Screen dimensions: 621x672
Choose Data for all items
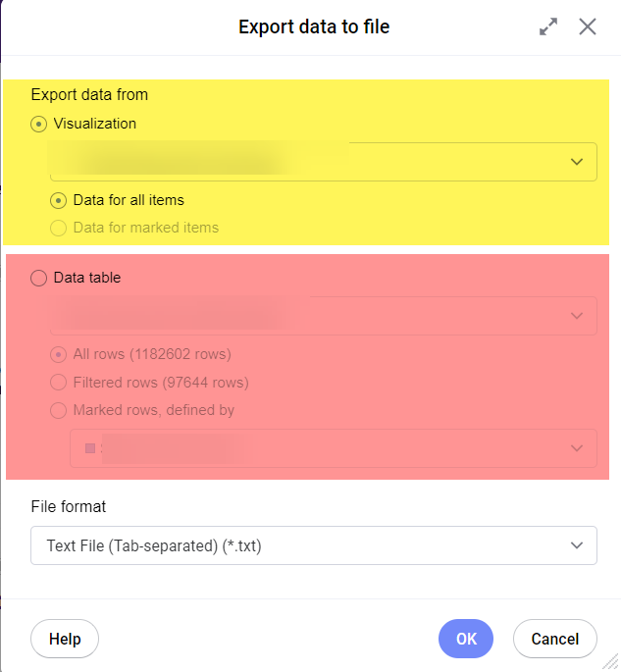tap(59, 200)
